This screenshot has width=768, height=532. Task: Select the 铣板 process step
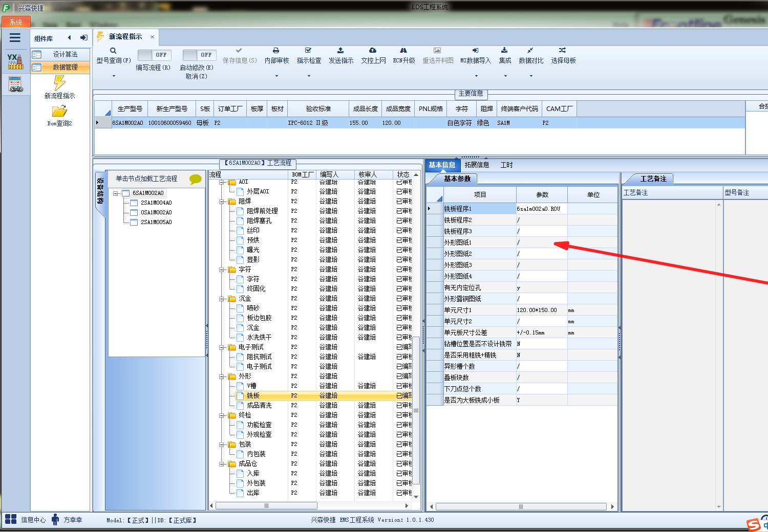click(x=253, y=395)
